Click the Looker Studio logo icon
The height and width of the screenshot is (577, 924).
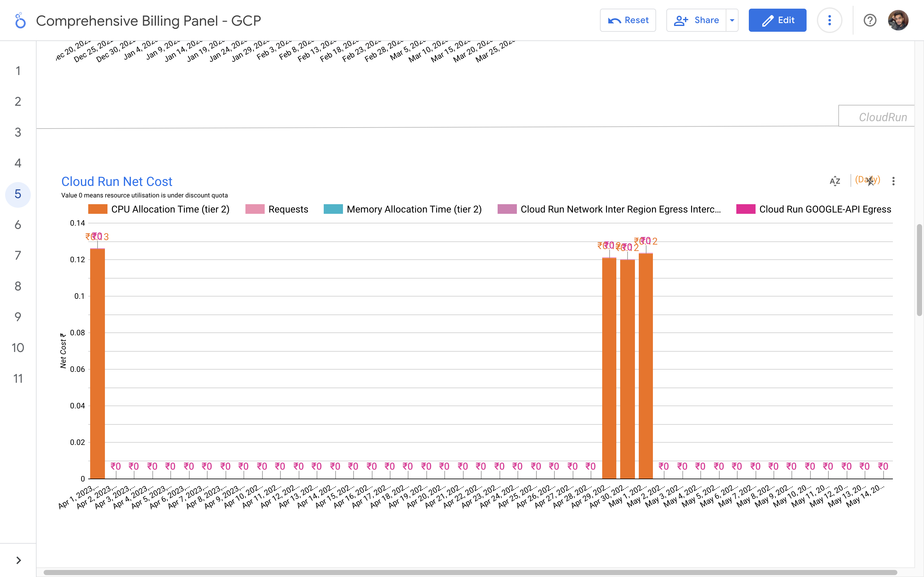point(20,21)
